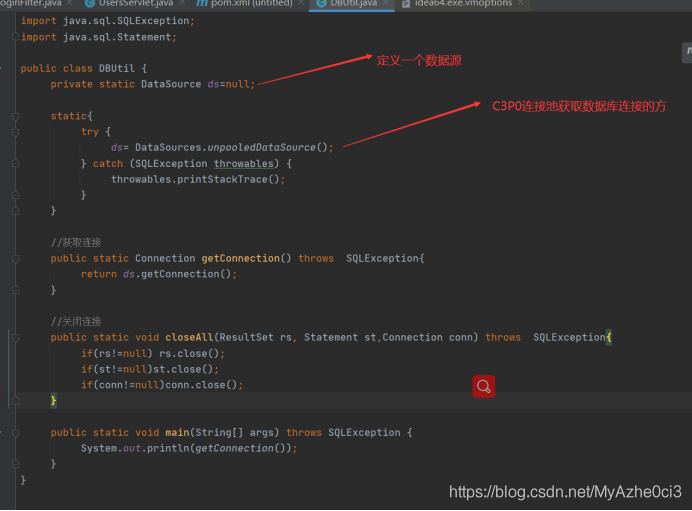This screenshot has width=692, height=511.
Task: Collapse the try { block fold marker
Action: point(15,132)
